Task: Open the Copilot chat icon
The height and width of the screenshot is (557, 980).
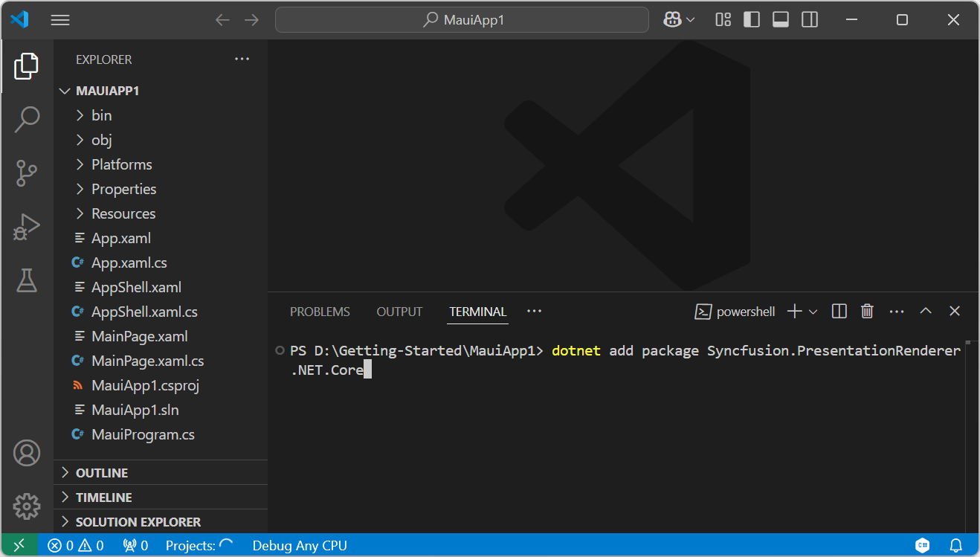Action: (672, 20)
